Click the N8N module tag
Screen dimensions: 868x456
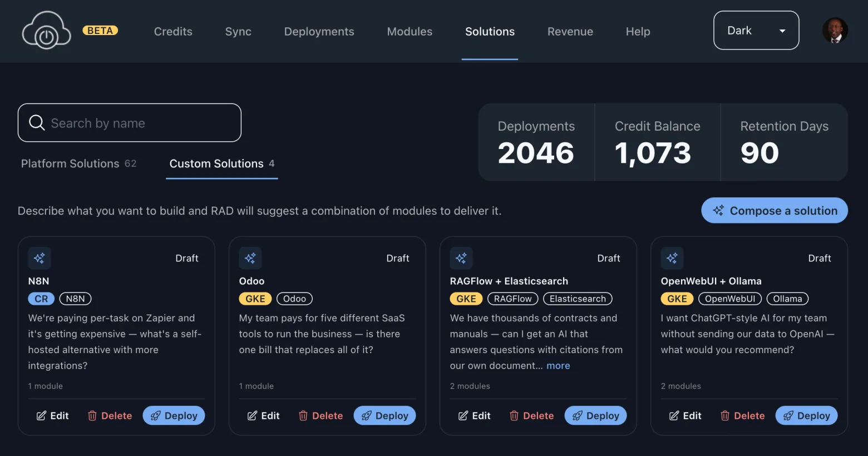[x=75, y=299]
